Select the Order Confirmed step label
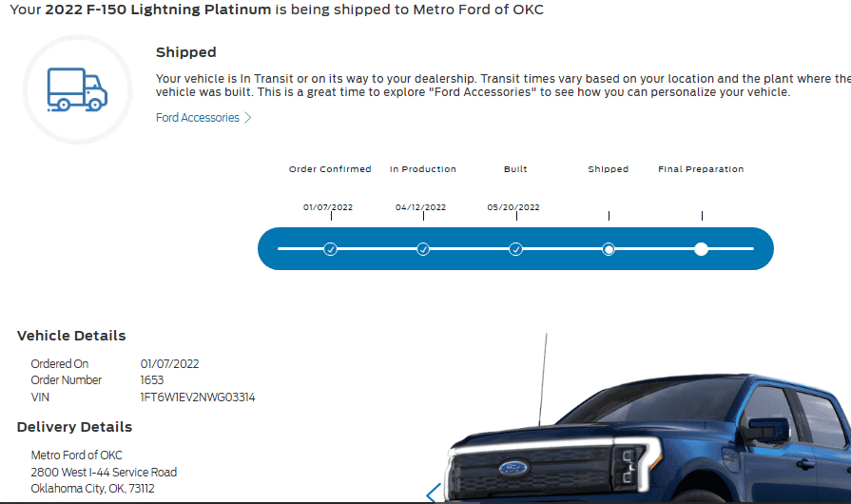This screenshot has height=504, width=851. point(330,169)
